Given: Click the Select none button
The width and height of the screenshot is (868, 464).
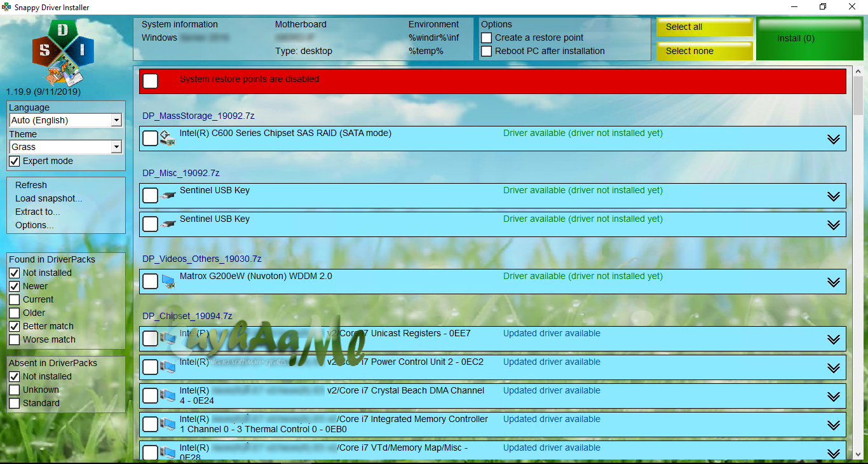Looking at the screenshot, I should coord(705,51).
